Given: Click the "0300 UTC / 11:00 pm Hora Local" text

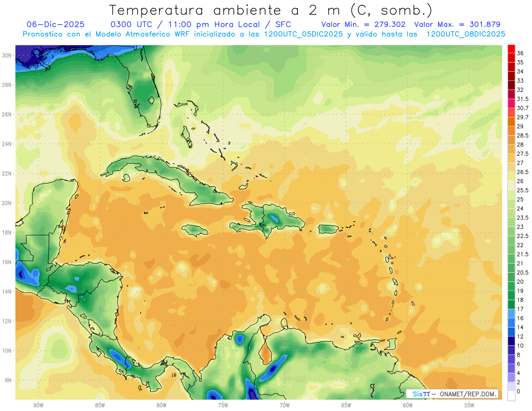Looking at the screenshot, I should (x=188, y=24).
